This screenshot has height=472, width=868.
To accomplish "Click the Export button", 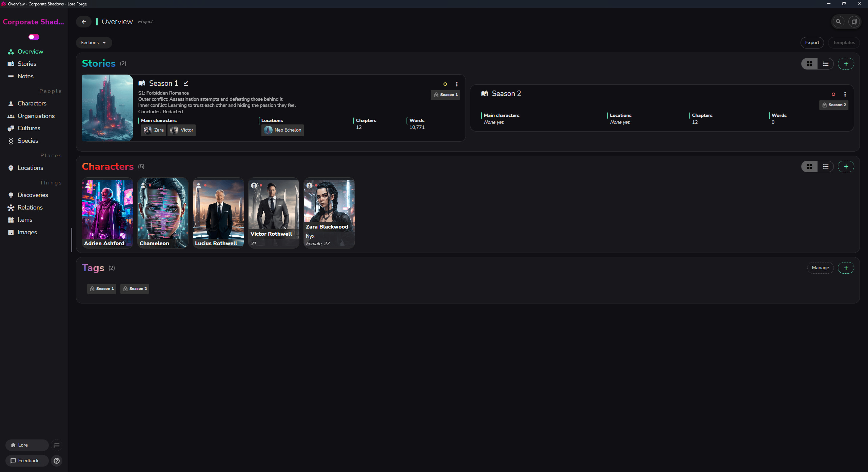I will pyautogui.click(x=812, y=43).
